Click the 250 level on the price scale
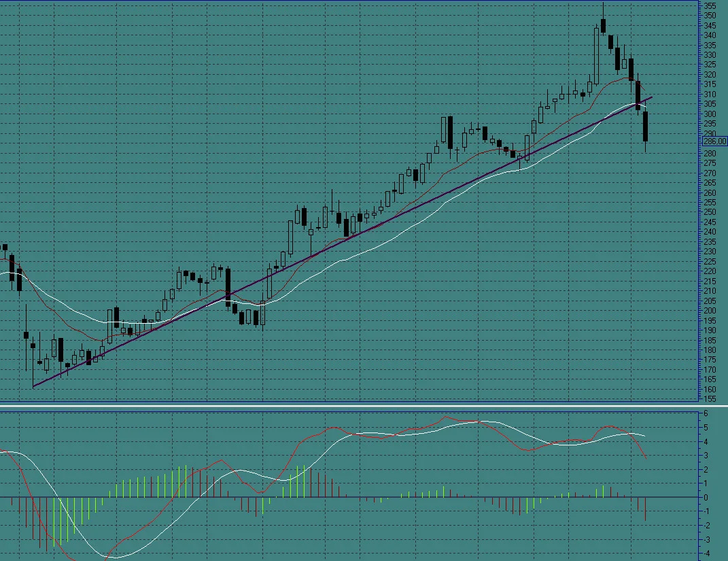This screenshot has height=561, width=728. pyautogui.click(x=710, y=212)
